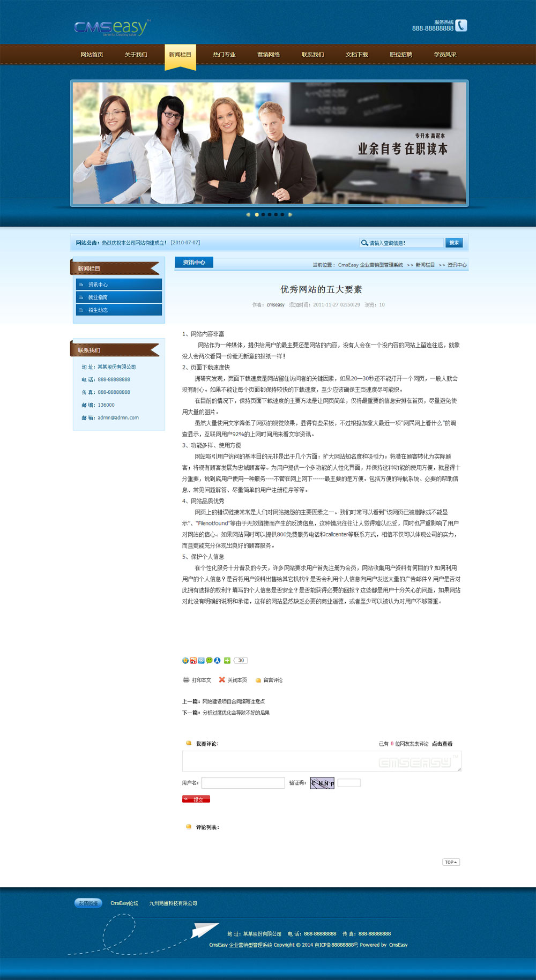Share to QQ Zone star icon
The width and height of the screenshot is (536, 980).
(185, 661)
